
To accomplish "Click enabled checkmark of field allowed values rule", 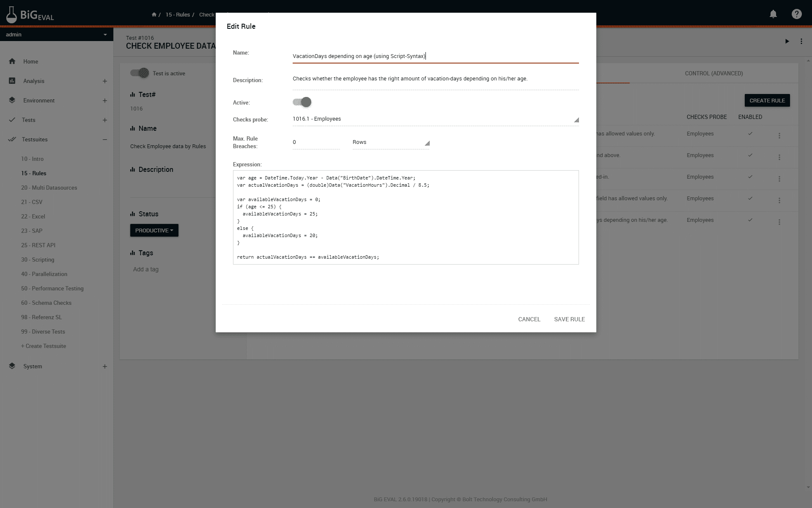I will pyautogui.click(x=750, y=198).
